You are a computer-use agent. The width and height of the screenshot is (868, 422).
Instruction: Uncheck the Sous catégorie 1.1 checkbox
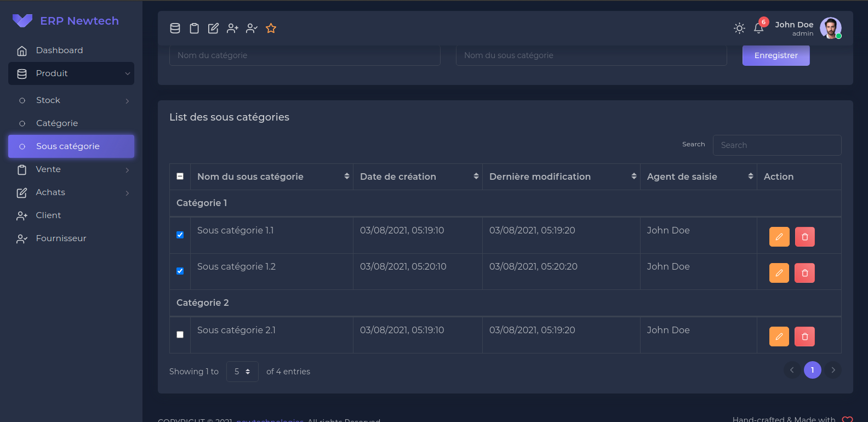coord(180,235)
